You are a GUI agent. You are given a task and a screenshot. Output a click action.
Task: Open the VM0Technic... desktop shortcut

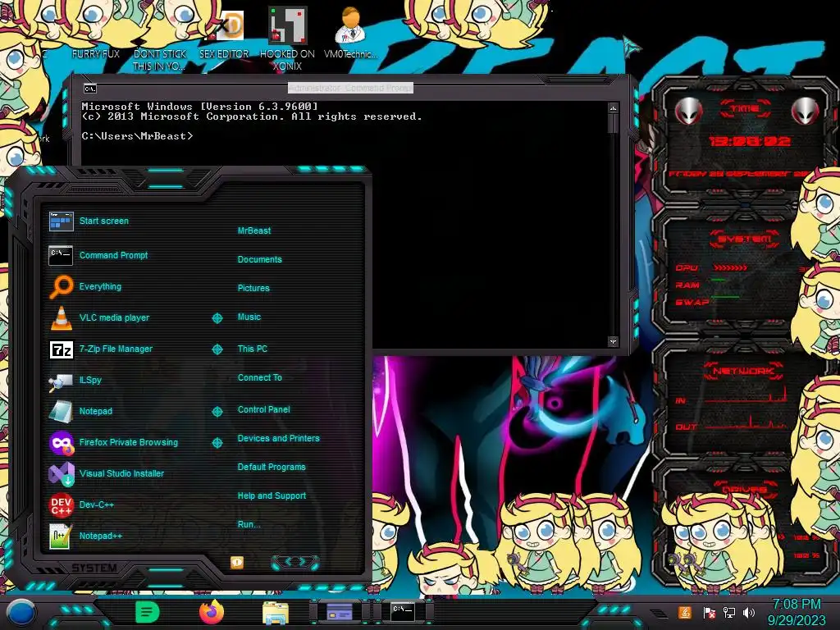[351, 33]
